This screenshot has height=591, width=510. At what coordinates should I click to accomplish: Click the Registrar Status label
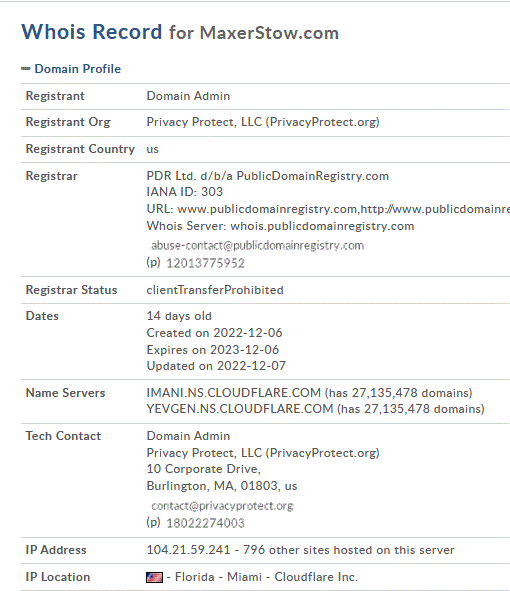pos(71,290)
